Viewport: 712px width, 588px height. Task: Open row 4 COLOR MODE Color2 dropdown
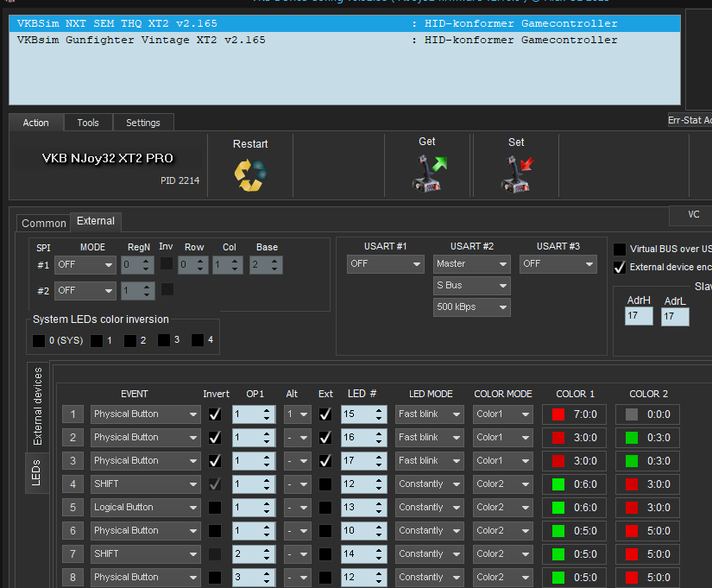click(502, 484)
